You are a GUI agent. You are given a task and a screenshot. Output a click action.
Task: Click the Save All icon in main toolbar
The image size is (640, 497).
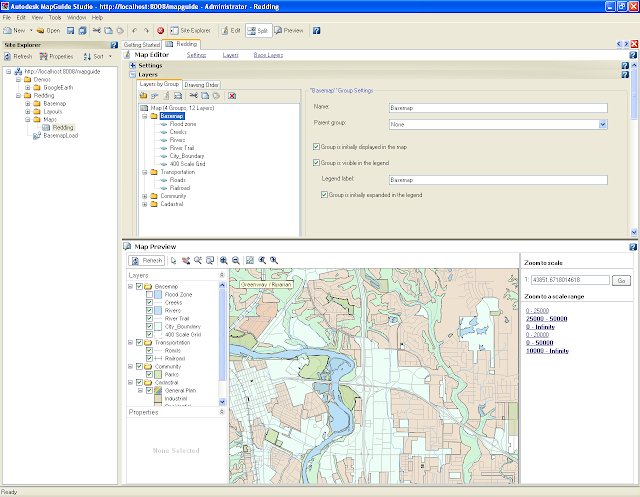82,31
